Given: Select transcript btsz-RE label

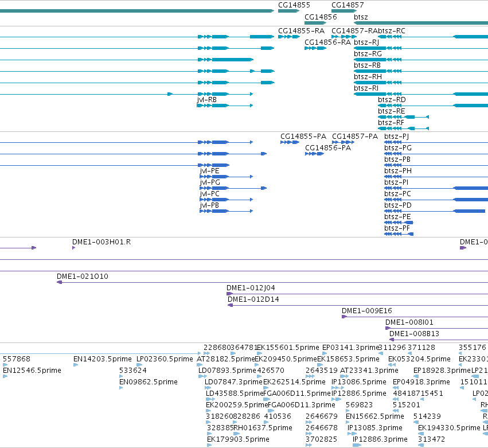Looking at the screenshot, I should click(392, 111).
